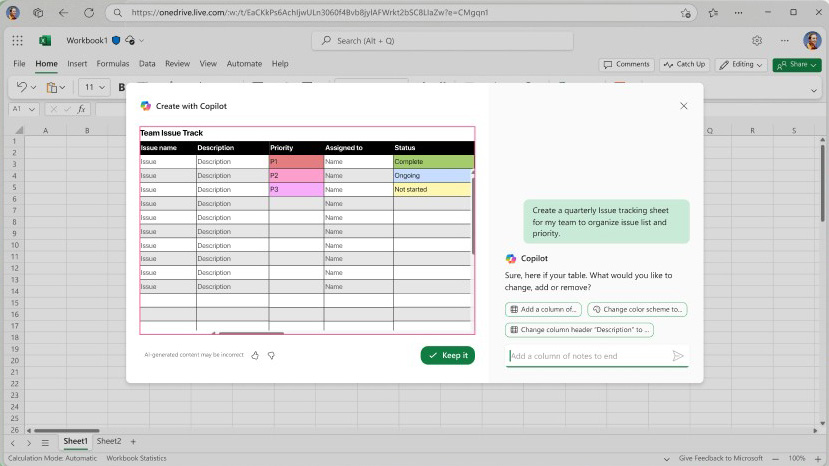Give thumbs up to Copilot table
Viewport: 829px width, 466px height.
pos(255,355)
